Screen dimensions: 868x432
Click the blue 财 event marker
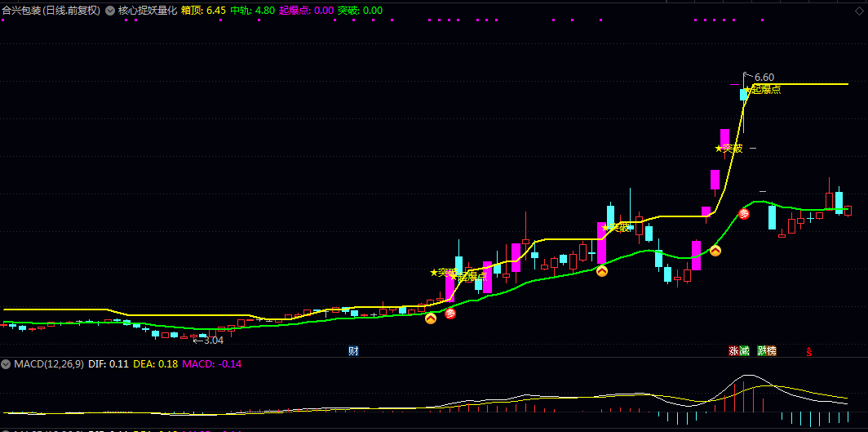(x=353, y=351)
